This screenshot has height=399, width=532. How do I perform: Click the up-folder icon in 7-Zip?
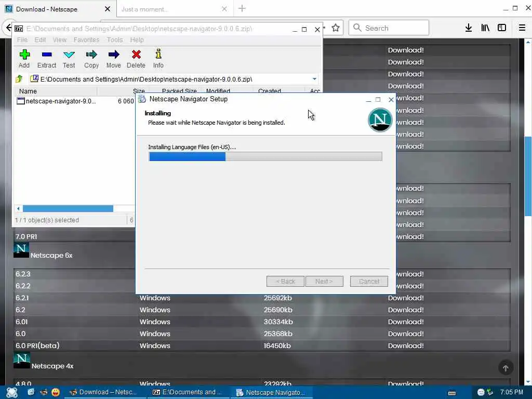19,79
